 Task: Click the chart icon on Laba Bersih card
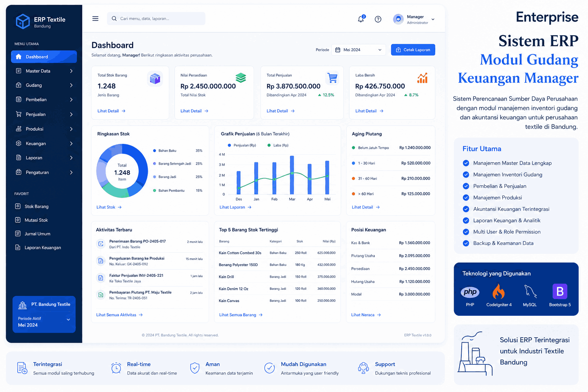coord(422,78)
